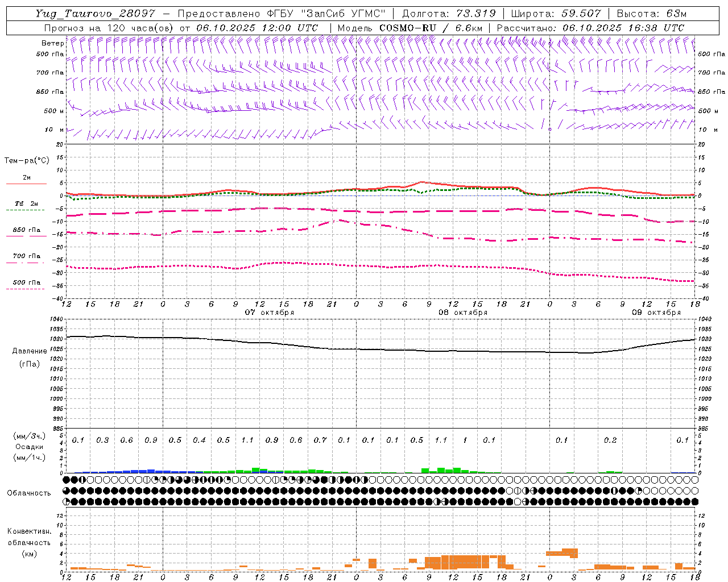728x582 pixels.
Task: Select the text 'Предоставлено ФГБУ "ЗапСиб УГМС"'
Action: [282, 14]
